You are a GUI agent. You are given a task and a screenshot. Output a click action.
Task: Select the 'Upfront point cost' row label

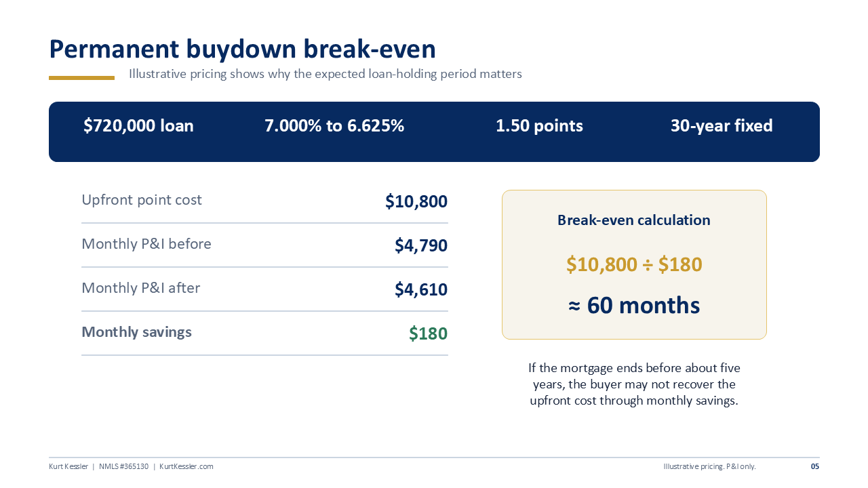point(142,200)
